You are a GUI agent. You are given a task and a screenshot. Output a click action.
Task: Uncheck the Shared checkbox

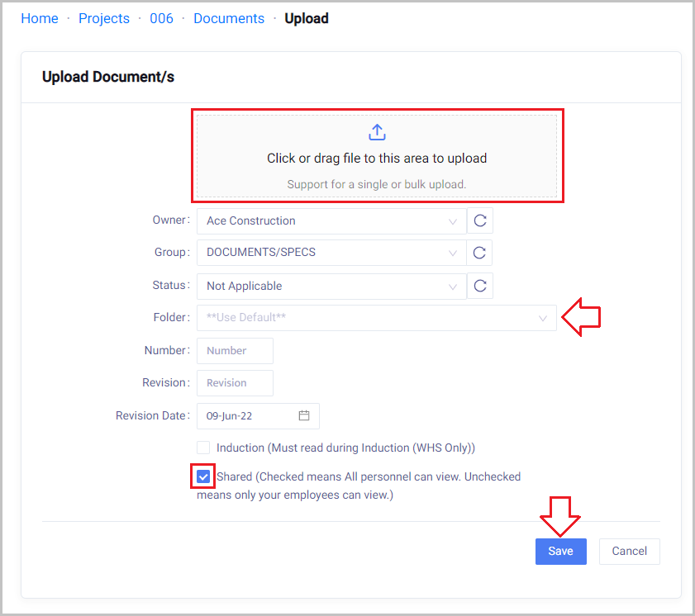point(203,476)
